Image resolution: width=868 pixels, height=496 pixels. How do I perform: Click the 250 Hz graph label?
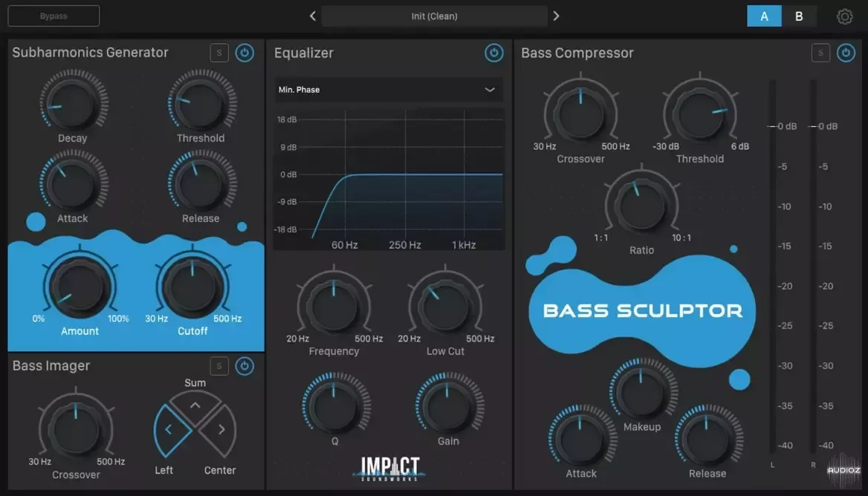coord(405,245)
